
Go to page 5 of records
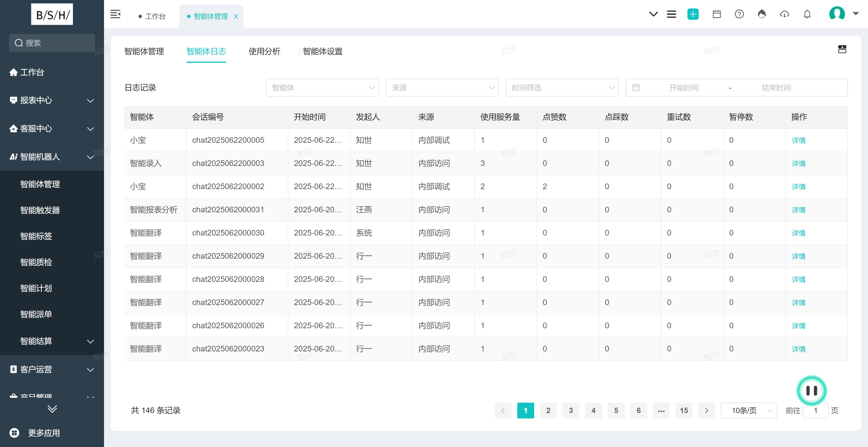click(616, 410)
